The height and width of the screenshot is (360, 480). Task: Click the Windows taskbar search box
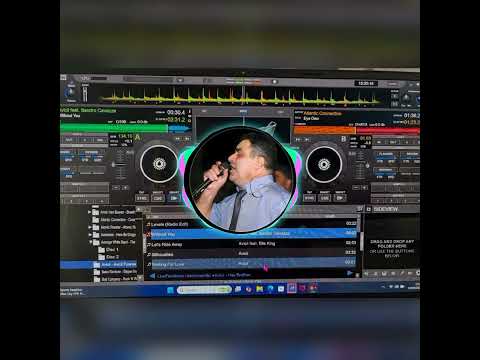pos(204,290)
